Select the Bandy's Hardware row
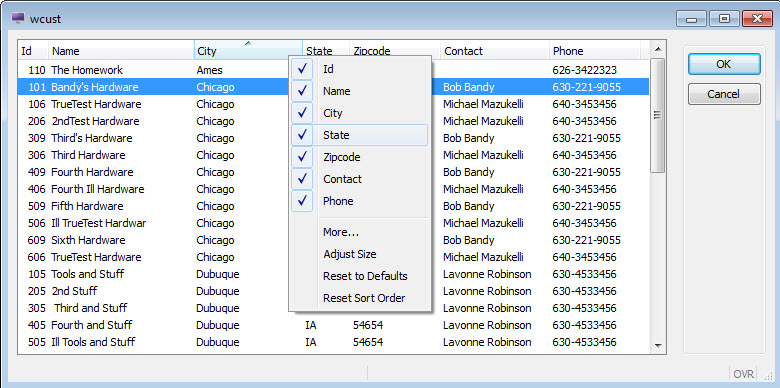This screenshot has height=388, width=780. point(333,87)
